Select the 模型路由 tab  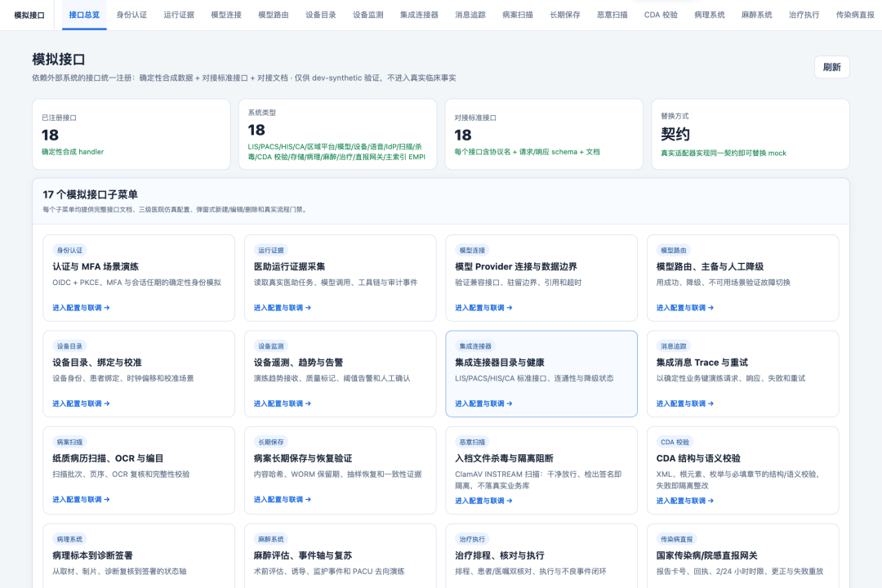pyautogui.click(x=274, y=16)
